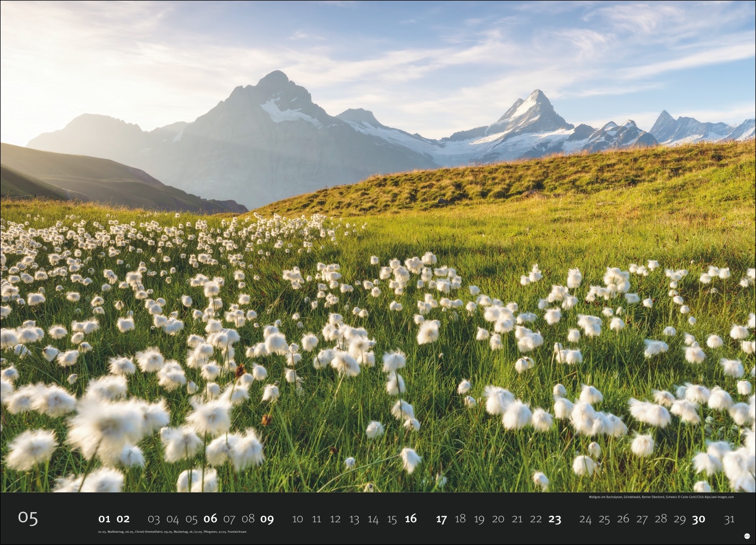Choose date 09 in the calendar row
756x545 pixels.
click(x=267, y=519)
